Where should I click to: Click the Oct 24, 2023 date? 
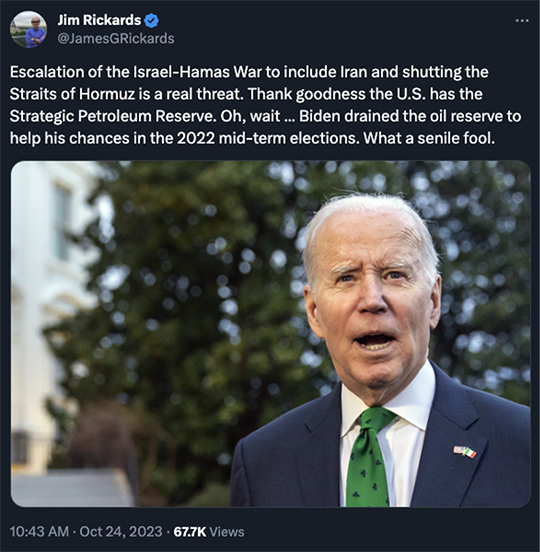(121, 532)
